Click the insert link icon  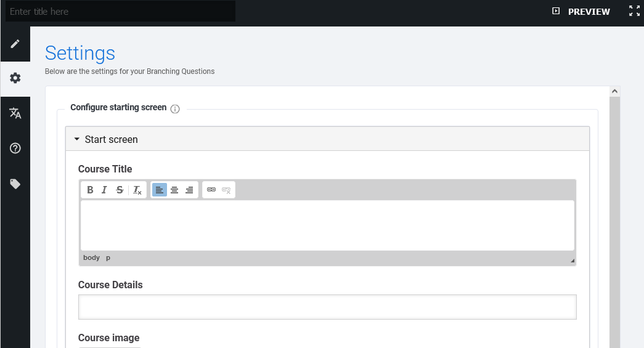click(x=211, y=190)
